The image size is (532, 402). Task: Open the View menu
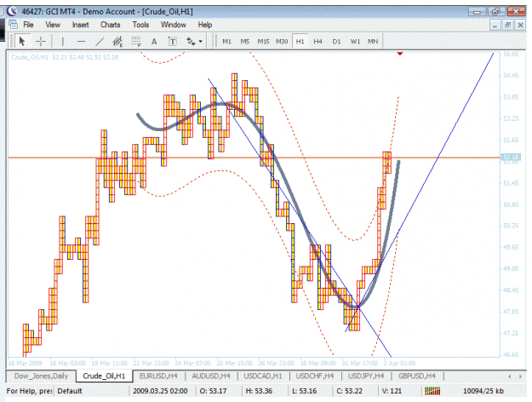click(53, 25)
